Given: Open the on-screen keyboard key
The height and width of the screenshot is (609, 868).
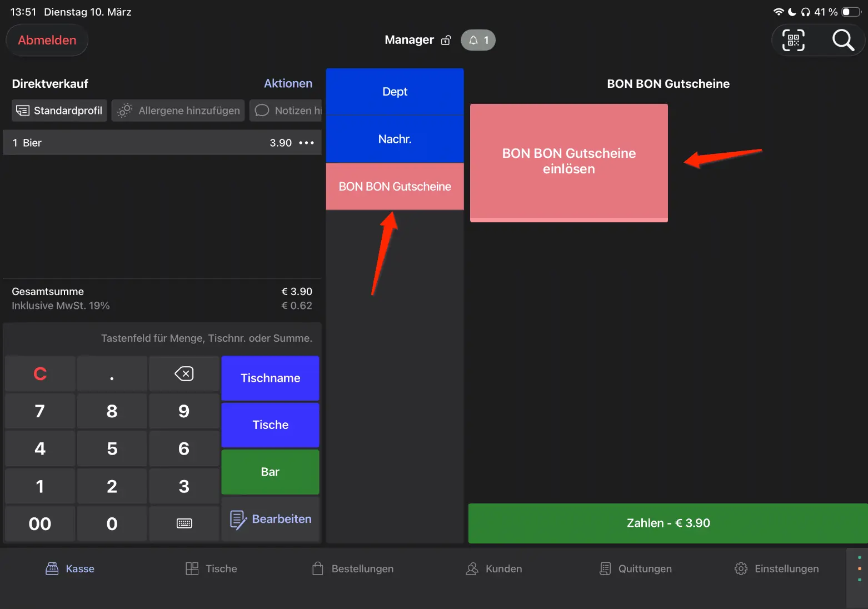Looking at the screenshot, I should (184, 523).
